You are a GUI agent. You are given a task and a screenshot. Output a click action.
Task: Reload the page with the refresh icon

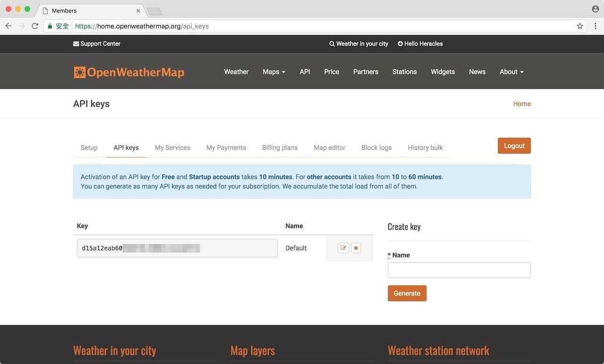35,26
